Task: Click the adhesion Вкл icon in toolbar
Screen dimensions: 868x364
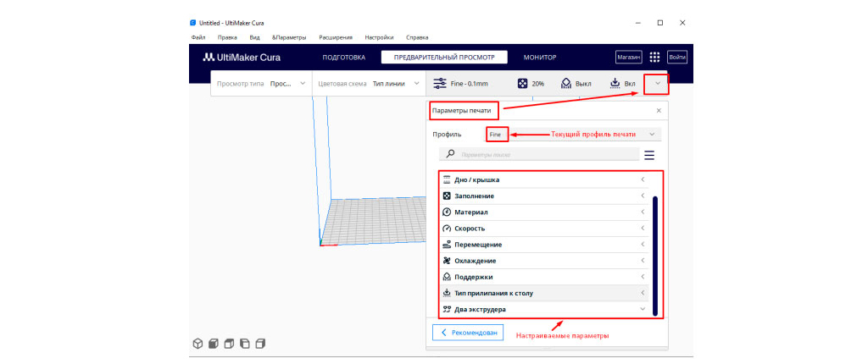Action: (x=615, y=84)
